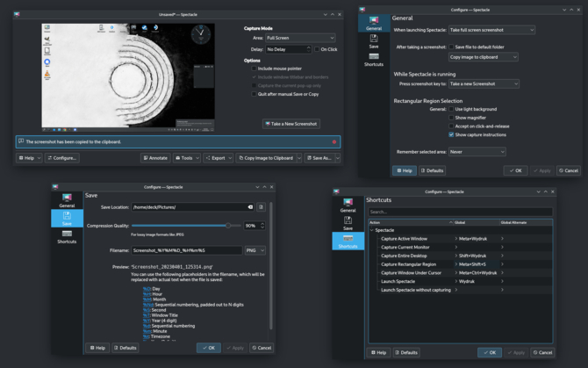Adjust the Delay spinbox arrows
588x368 pixels.
(x=309, y=49)
